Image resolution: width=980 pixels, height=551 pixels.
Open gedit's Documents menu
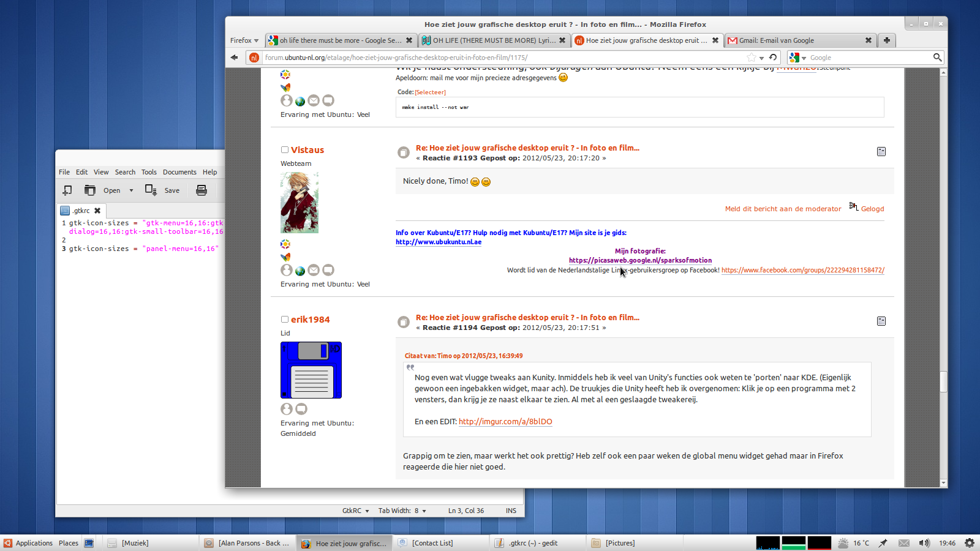(x=179, y=172)
